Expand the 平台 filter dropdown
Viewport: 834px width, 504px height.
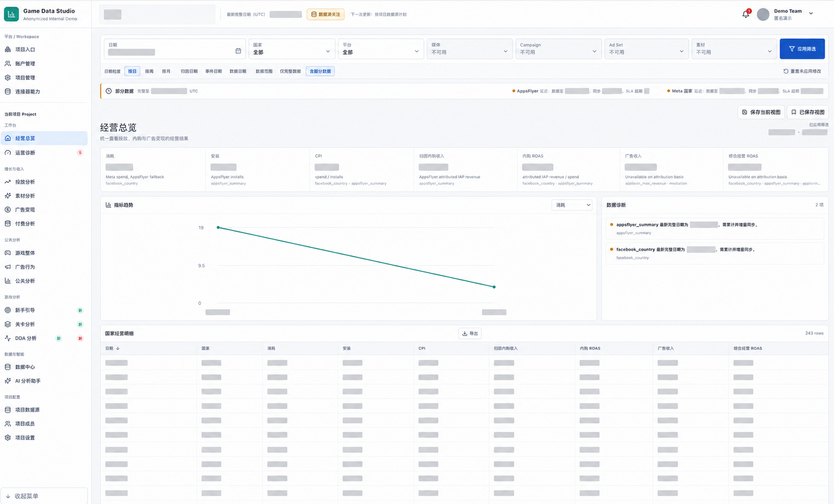(x=381, y=49)
